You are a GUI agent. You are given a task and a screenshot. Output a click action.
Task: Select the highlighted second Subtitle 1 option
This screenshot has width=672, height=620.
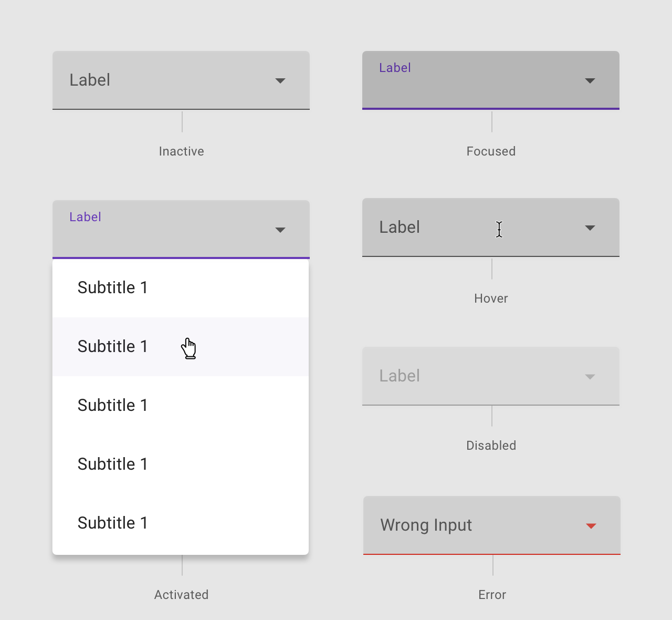tap(112, 347)
